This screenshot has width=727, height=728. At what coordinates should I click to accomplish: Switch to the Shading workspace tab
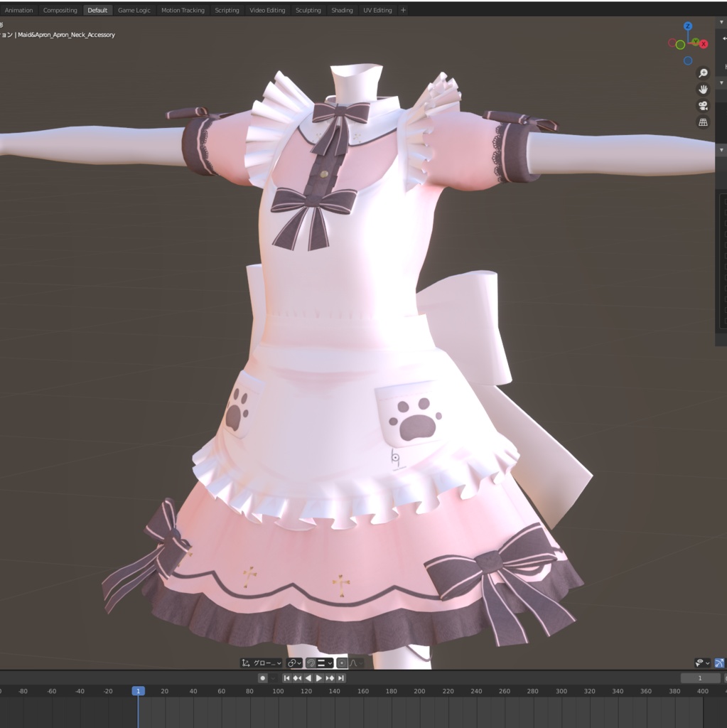pyautogui.click(x=341, y=10)
